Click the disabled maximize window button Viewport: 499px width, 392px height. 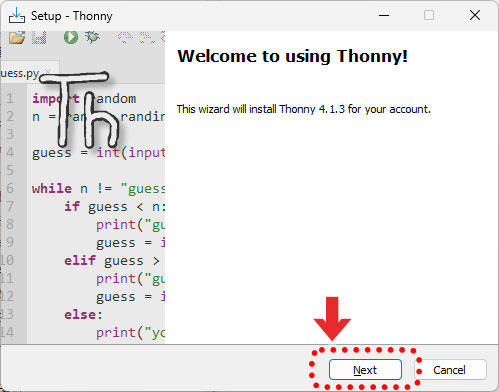click(429, 15)
